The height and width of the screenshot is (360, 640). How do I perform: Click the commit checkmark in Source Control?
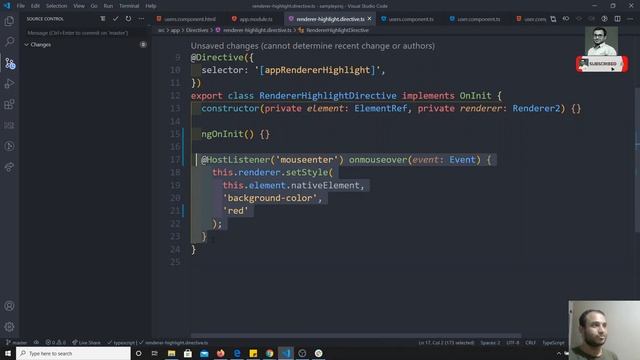116,19
